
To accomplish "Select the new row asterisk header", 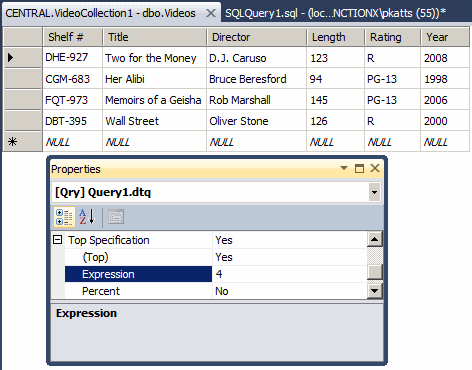I will [22, 142].
